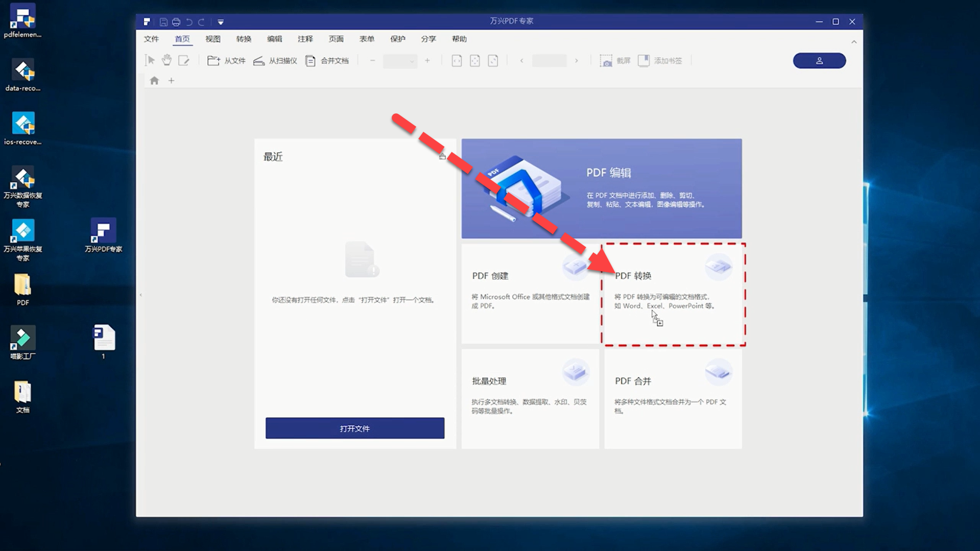
Task: Click the pdfelement desktop shortcut
Action: (22, 21)
